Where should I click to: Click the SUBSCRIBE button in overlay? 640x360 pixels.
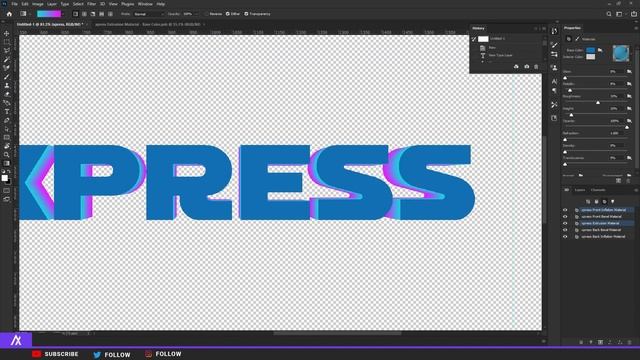[55, 354]
